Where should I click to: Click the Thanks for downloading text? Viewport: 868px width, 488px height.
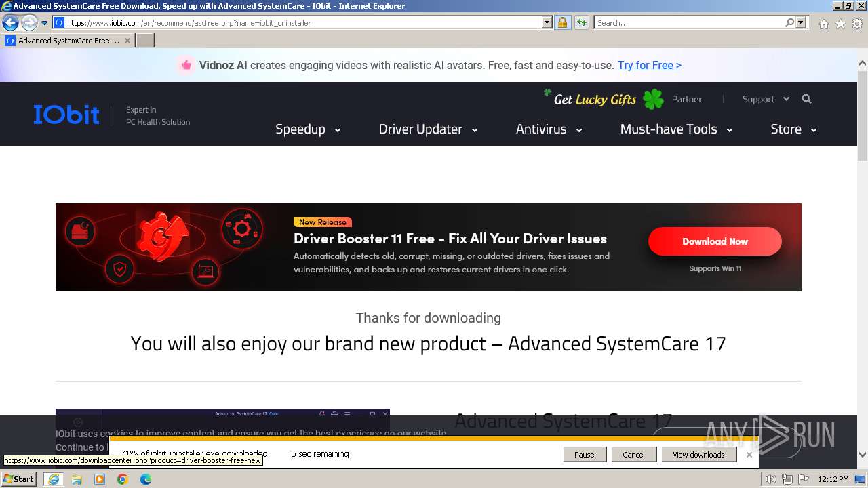coord(429,318)
